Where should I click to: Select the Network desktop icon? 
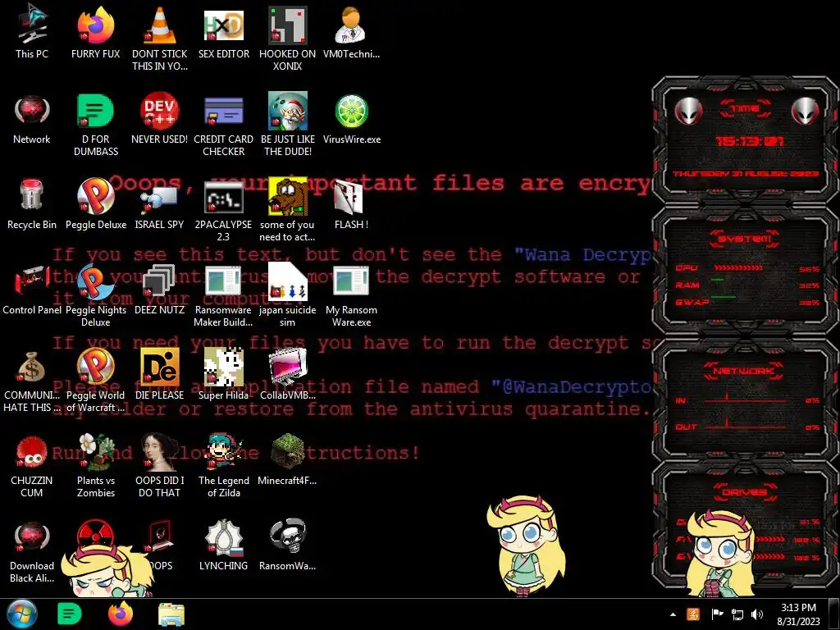point(32,118)
